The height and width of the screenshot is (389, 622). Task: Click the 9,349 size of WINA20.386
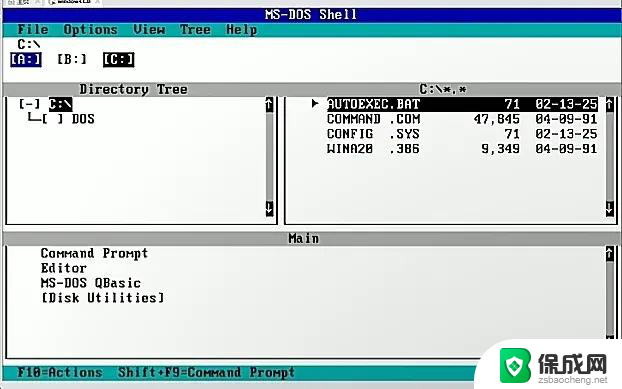500,149
